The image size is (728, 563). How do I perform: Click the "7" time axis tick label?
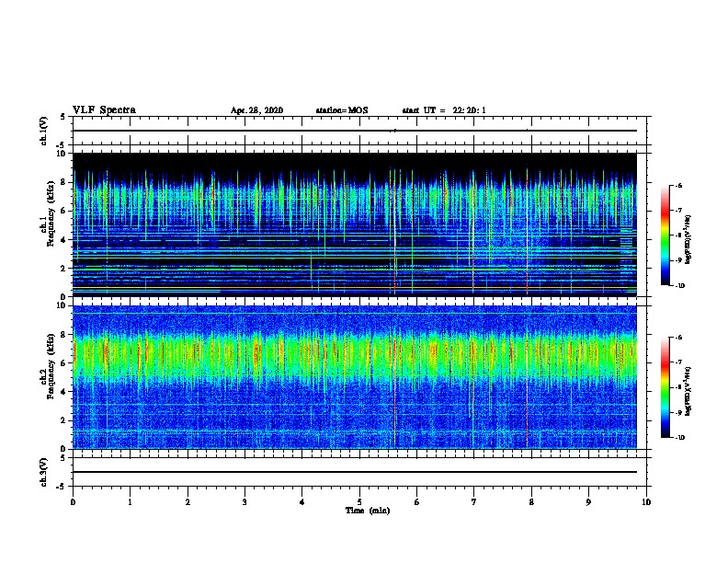474,502
